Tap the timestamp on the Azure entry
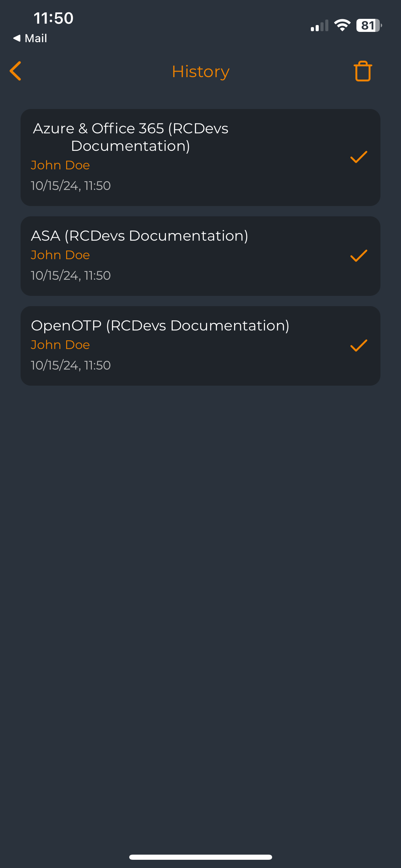 [70, 185]
